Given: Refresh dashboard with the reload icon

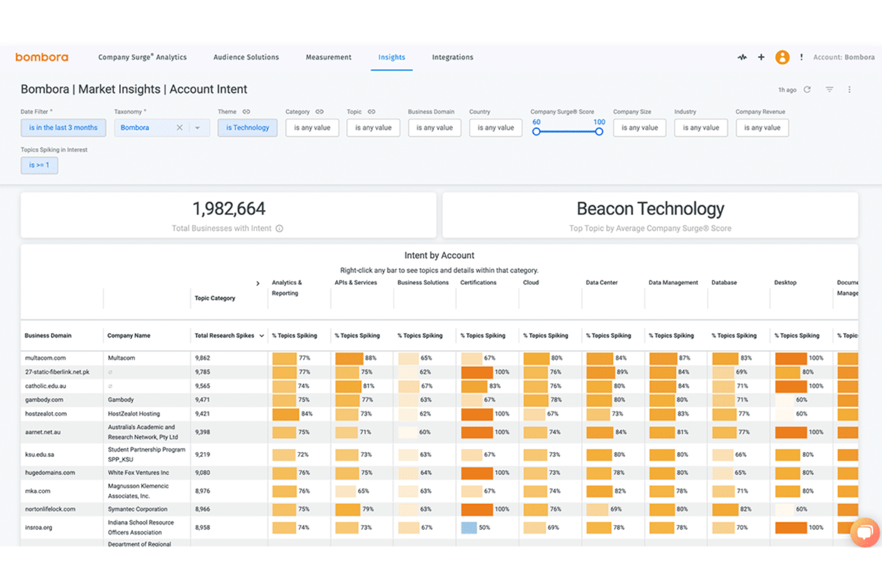Looking at the screenshot, I should pyautogui.click(x=808, y=89).
